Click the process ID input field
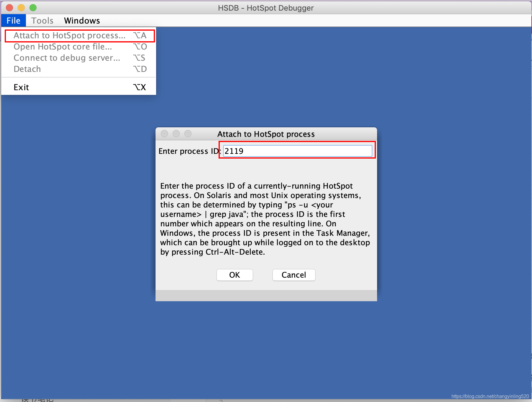532x402 pixels. (x=298, y=151)
